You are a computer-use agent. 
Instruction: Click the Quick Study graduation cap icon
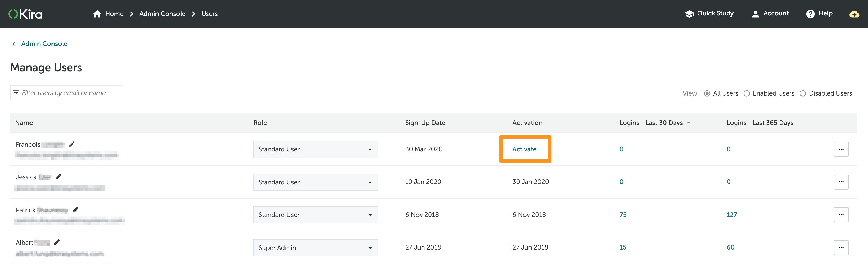[x=689, y=14]
